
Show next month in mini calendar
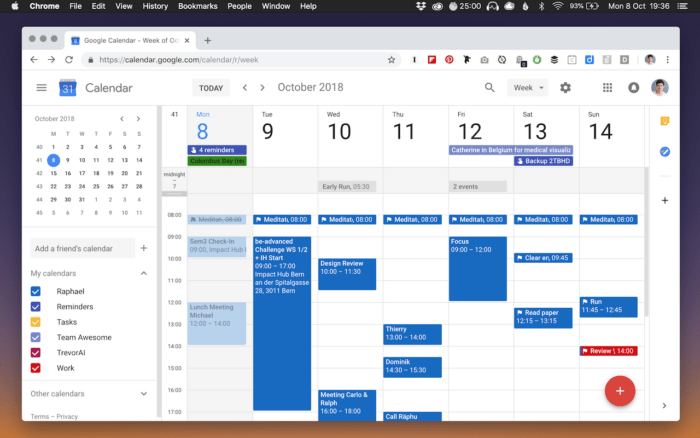138,119
